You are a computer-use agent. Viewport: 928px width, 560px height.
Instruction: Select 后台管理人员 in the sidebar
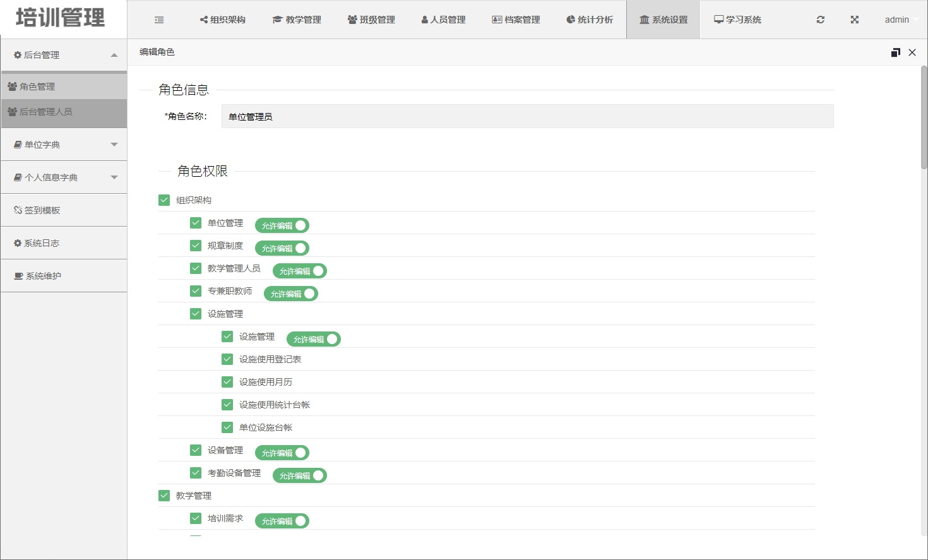46,112
